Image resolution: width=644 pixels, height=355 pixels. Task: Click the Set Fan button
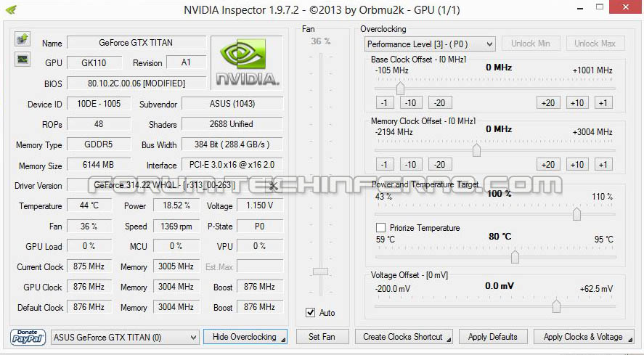[x=322, y=337]
